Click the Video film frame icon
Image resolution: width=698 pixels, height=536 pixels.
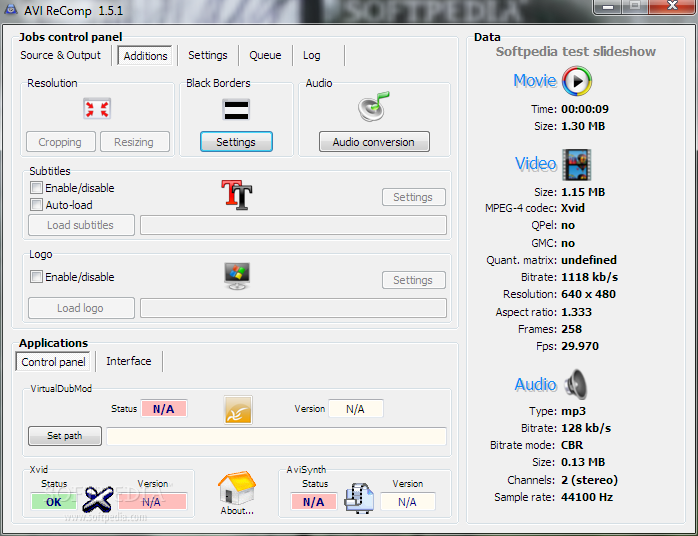(x=577, y=165)
